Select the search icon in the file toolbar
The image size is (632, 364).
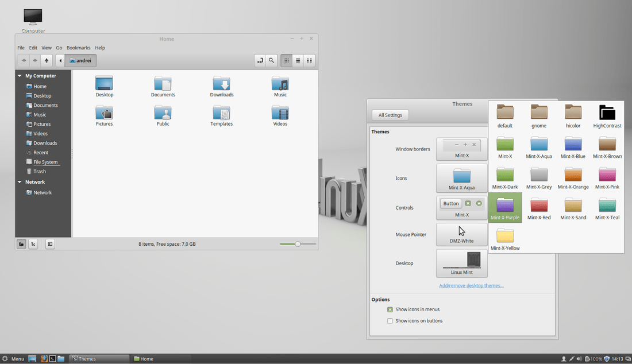click(271, 60)
